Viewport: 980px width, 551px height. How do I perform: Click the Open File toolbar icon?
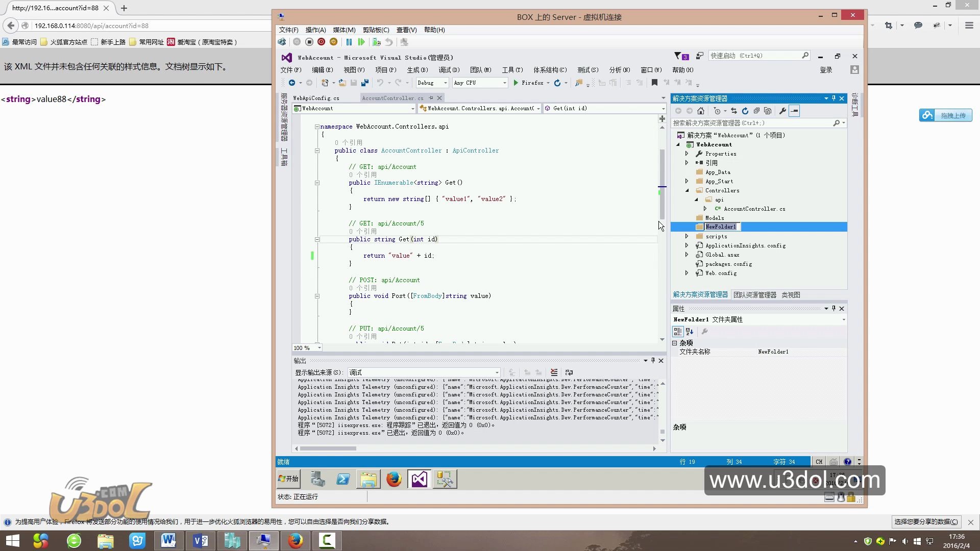click(x=342, y=83)
